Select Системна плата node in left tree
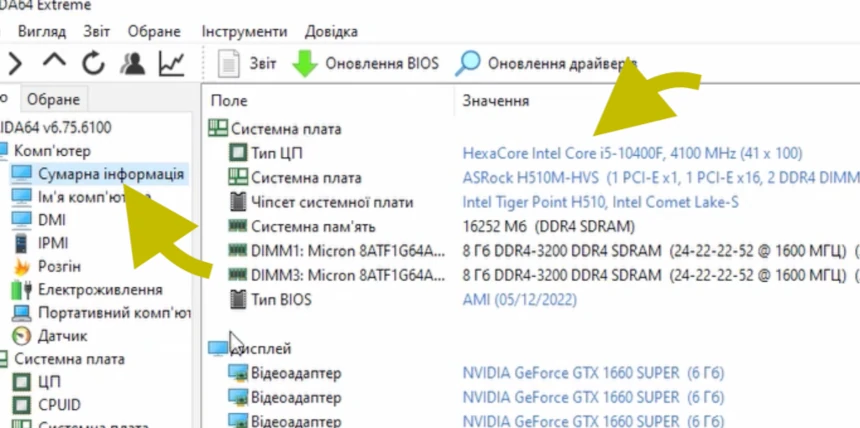Image resolution: width=860 pixels, height=428 pixels. point(69,359)
